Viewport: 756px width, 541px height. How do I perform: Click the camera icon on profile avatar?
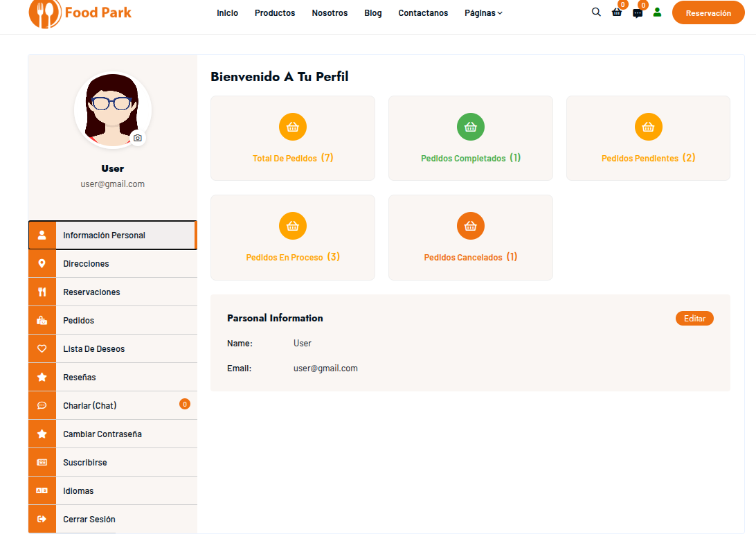(x=138, y=138)
